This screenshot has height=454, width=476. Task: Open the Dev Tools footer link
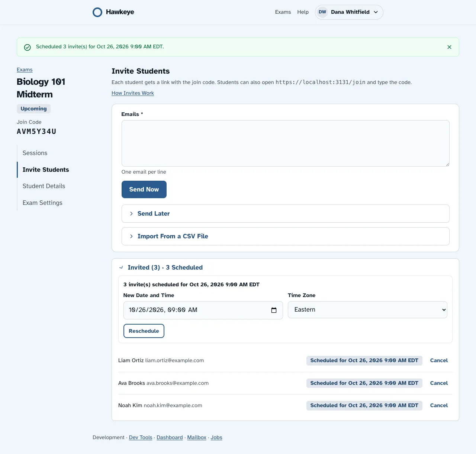click(x=141, y=437)
